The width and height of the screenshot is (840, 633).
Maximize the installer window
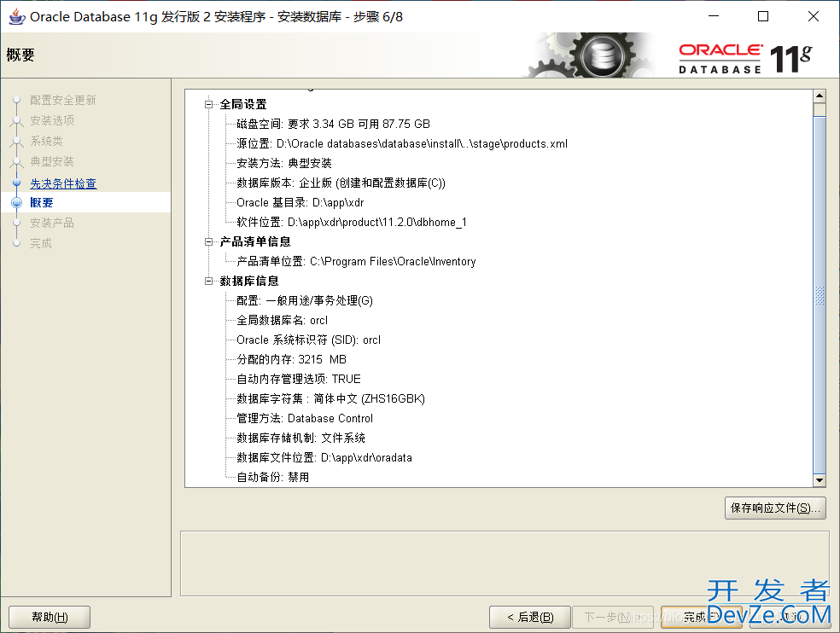[763, 16]
